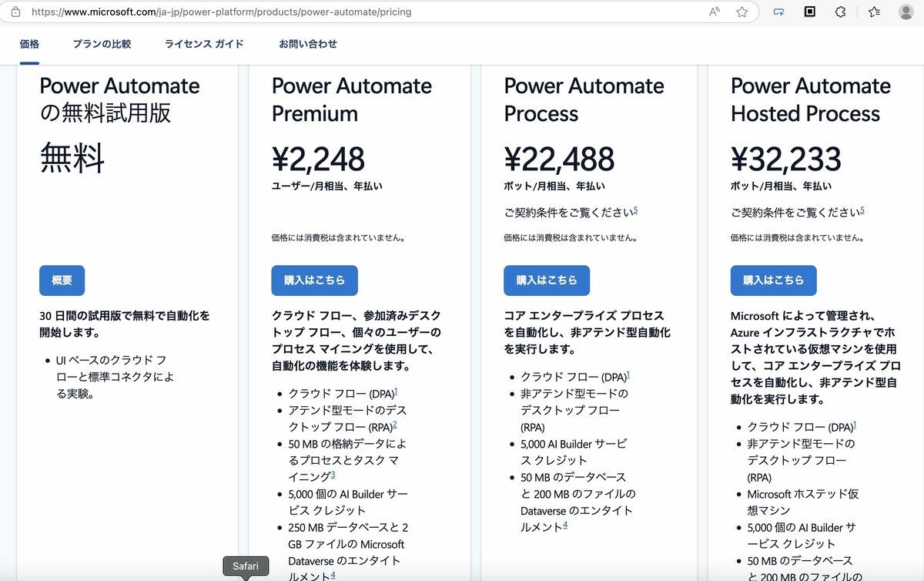Click the star to bookmark this page
The height and width of the screenshot is (581, 924).
click(x=741, y=12)
